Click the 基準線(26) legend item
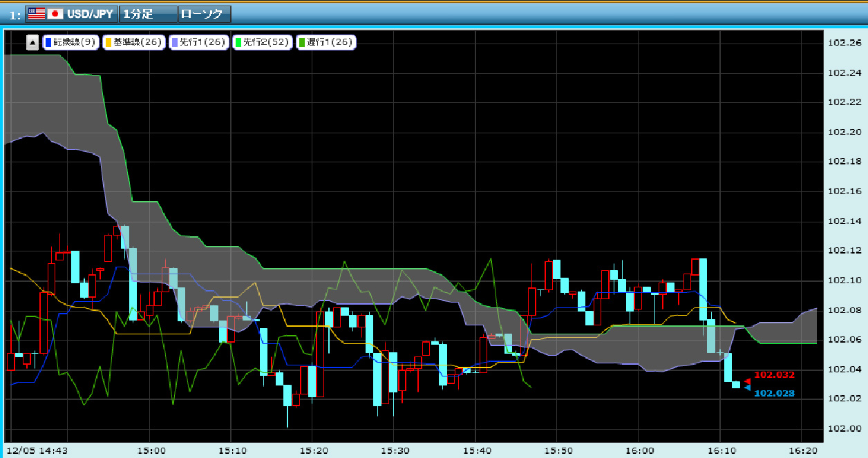This screenshot has height=458, width=868. [133, 43]
